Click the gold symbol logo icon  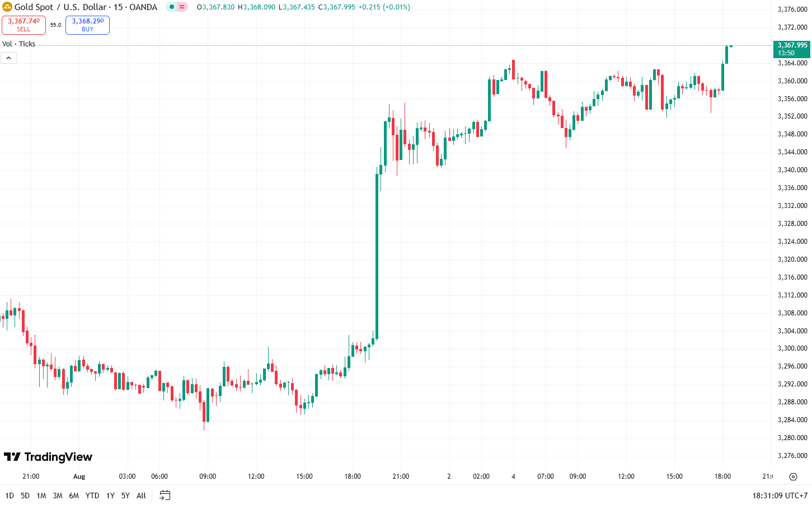[x=7, y=7]
